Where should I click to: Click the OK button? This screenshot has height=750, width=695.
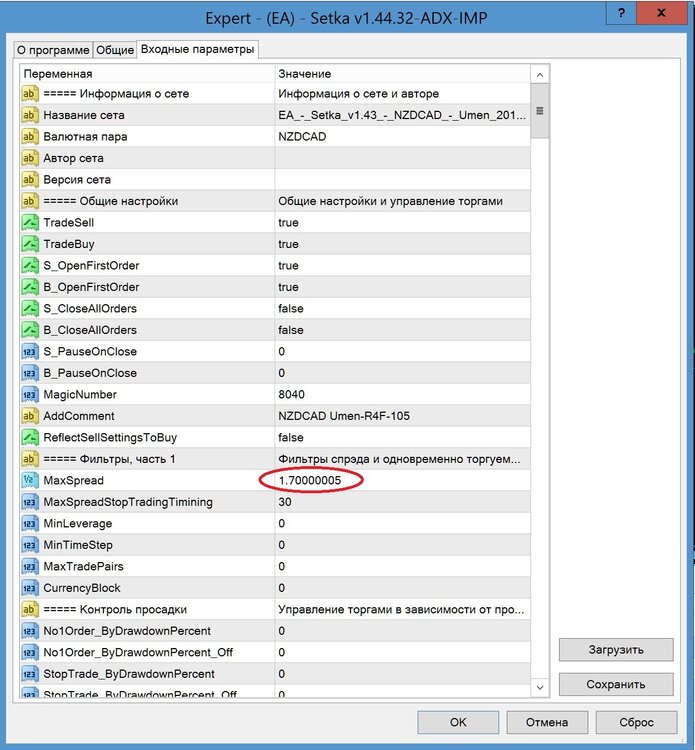(458, 722)
